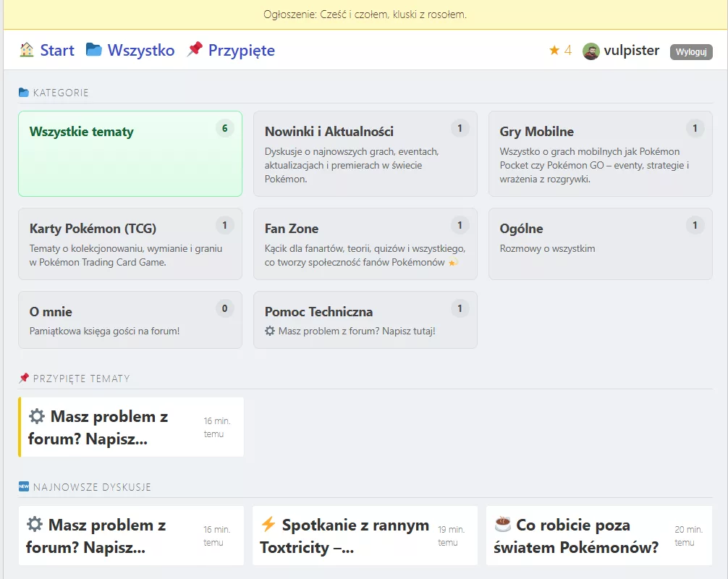Image resolution: width=728 pixels, height=579 pixels.
Task: Click the gold star points icon
Action: 554,51
